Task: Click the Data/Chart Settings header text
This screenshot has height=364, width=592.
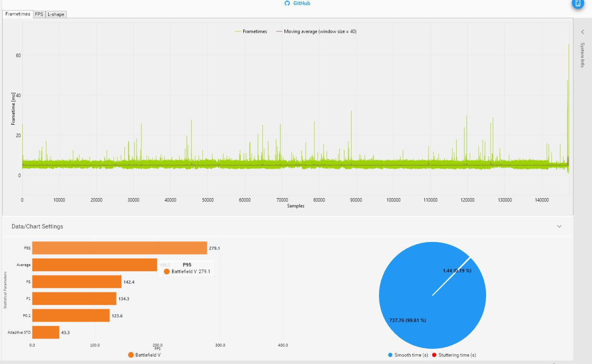Action: pos(37,226)
